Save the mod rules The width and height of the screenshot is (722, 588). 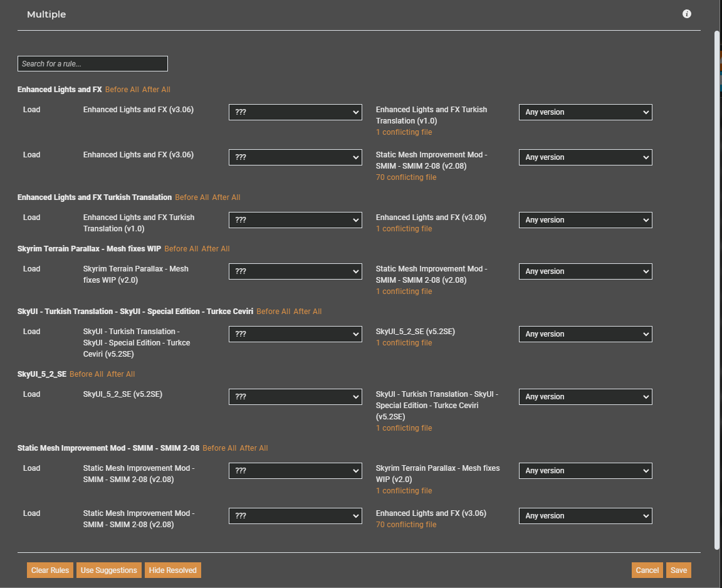click(679, 570)
